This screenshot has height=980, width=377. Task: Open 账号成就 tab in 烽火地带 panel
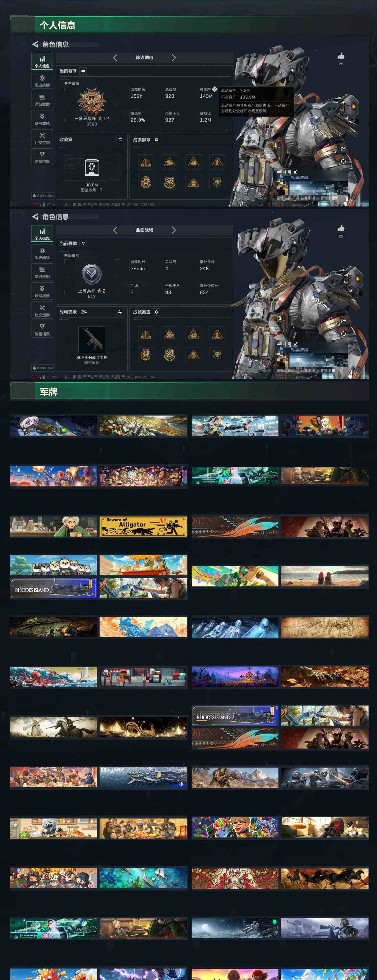click(x=42, y=119)
